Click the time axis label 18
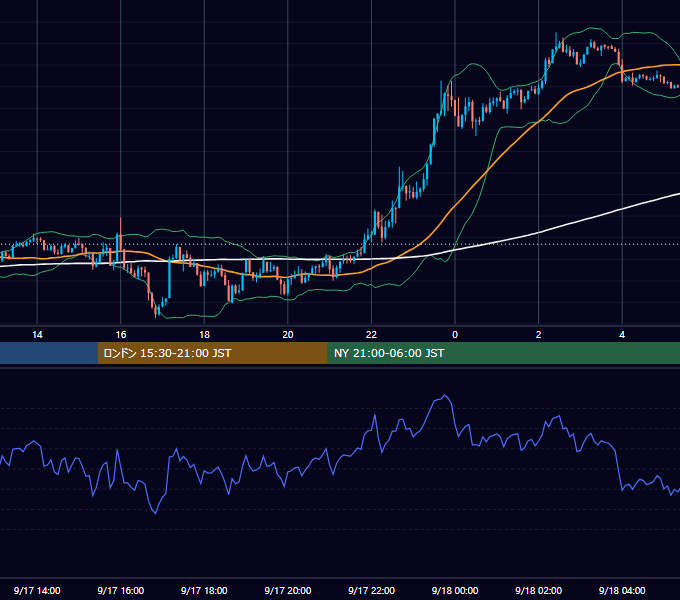Viewport: 680px width, 600px height. click(204, 335)
